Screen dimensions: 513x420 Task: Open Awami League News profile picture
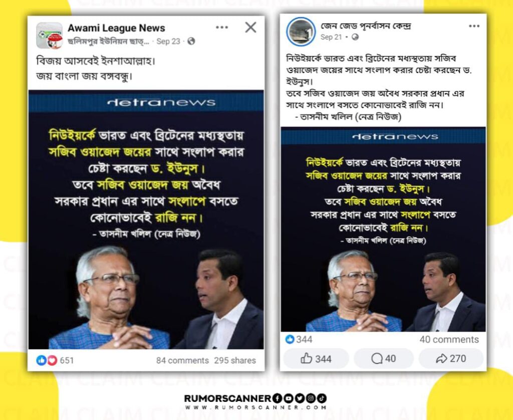(x=50, y=36)
